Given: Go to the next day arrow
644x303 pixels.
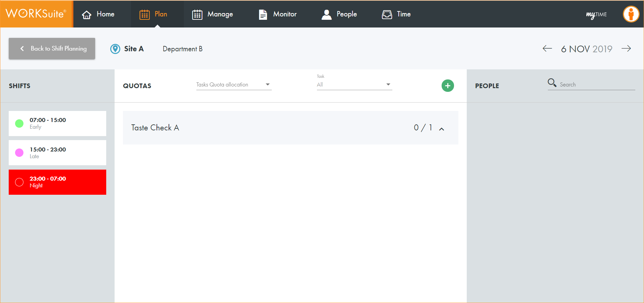Looking at the screenshot, I should pos(626,49).
